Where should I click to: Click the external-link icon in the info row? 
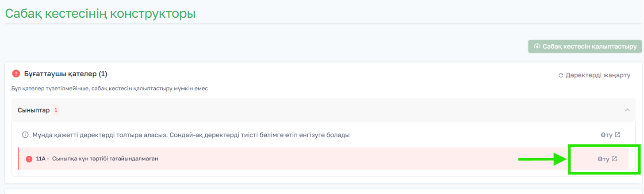tap(617, 135)
